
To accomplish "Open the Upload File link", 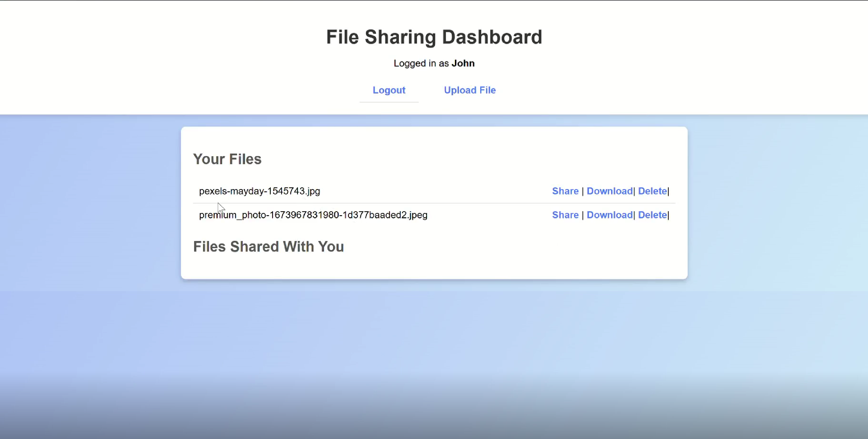I will pyautogui.click(x=470, y=90).
